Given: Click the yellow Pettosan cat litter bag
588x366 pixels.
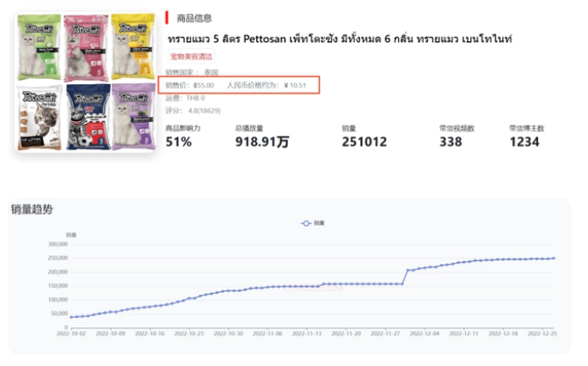Looking at the screenshot, I should (x=133, y=46).
